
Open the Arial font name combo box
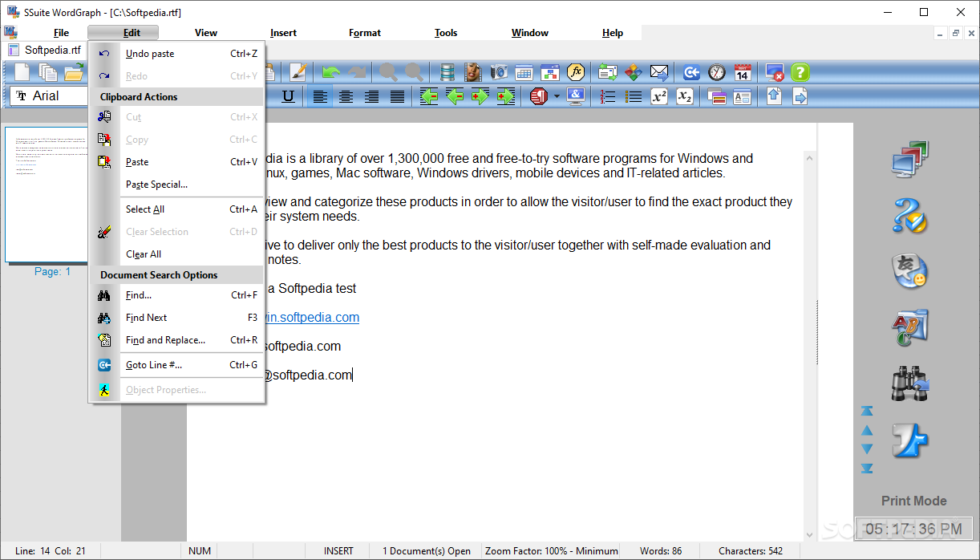[x=50, y=96]
